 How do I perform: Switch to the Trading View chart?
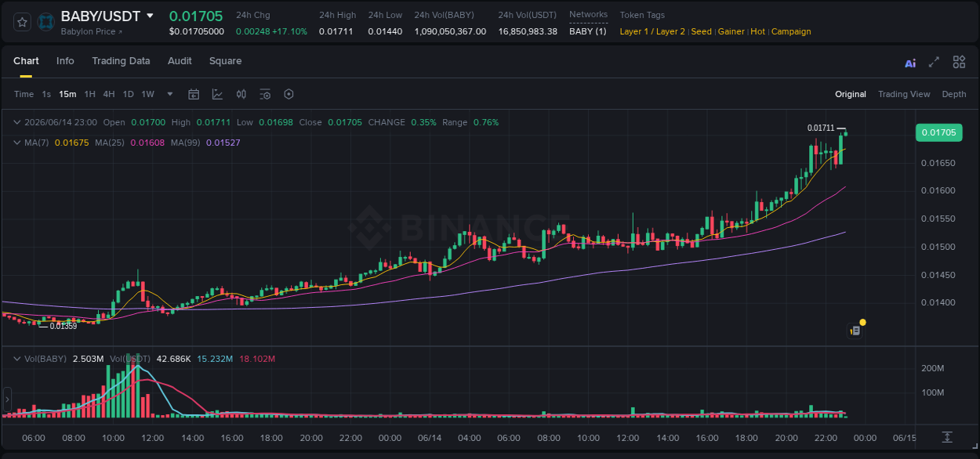(x=904, y=94)
